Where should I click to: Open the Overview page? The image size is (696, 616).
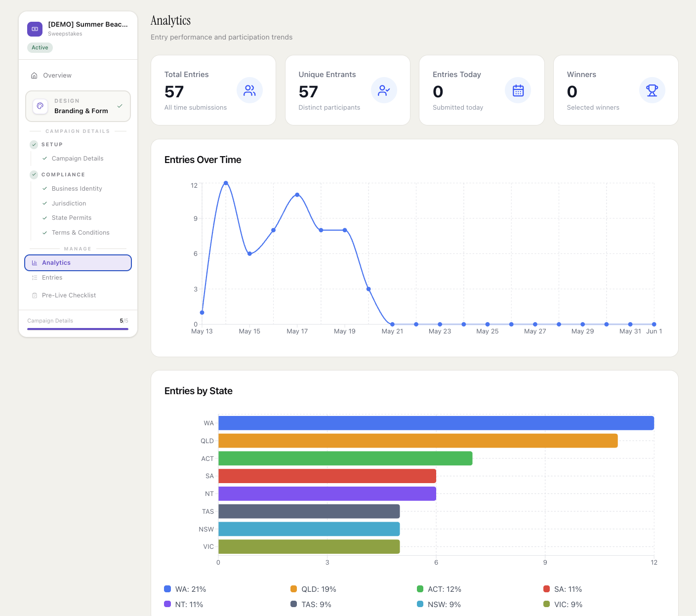tap(78, 76)
